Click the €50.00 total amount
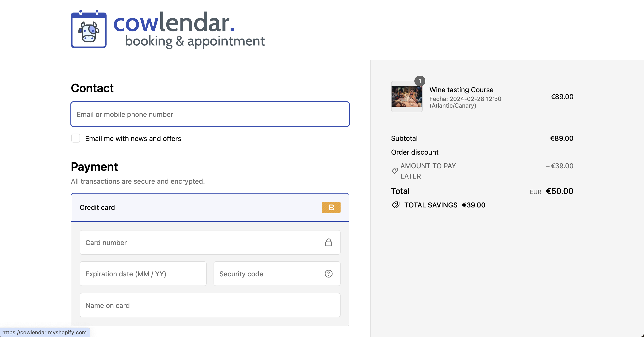This screenshot has width=644, height=337. pyautogui.click(x=559, y=191)
